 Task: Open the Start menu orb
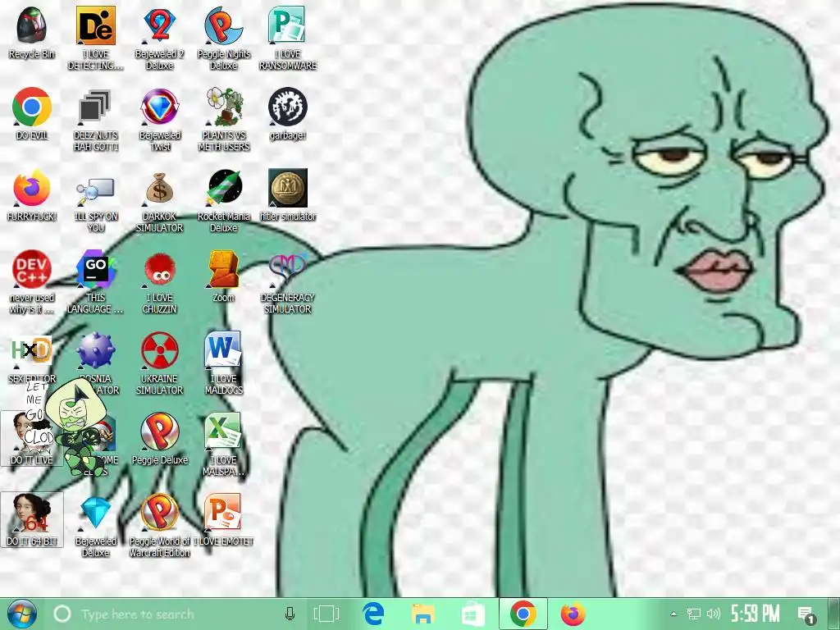tap(21, 614)
